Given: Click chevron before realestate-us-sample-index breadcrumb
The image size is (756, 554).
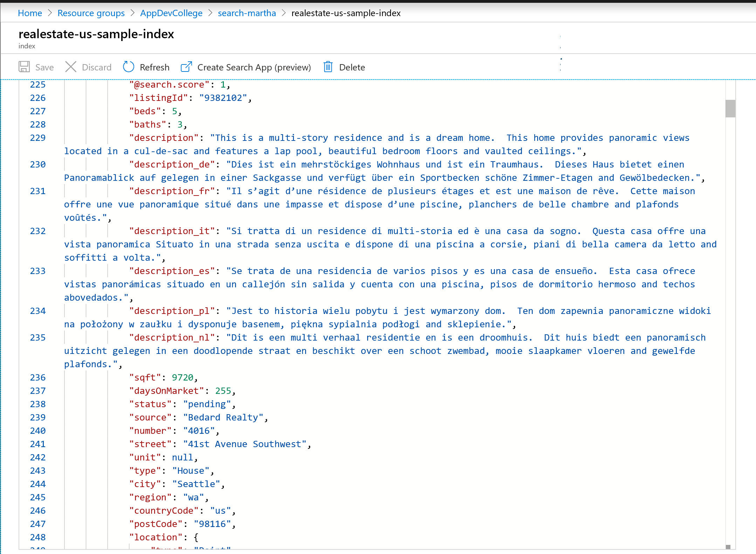Looking at the screenshot, I should pos(284,13).
